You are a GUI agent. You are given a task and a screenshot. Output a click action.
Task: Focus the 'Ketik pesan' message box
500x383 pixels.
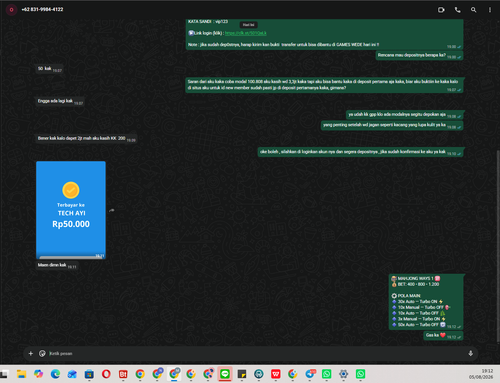pos(257,353)
